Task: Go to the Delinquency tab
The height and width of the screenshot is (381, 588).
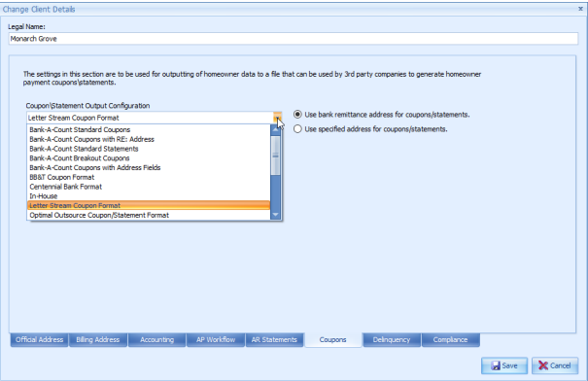Action: [x=392, y=340]
